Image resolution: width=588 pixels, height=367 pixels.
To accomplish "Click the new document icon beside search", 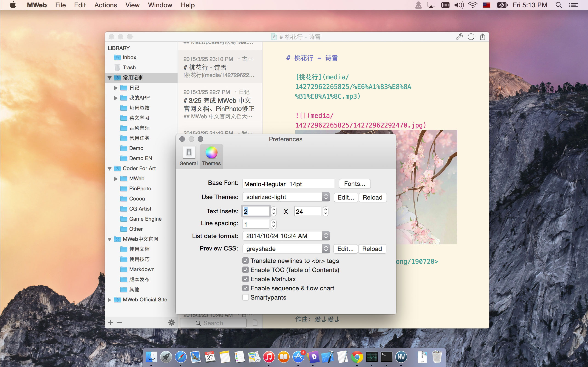I will [255, 323].
